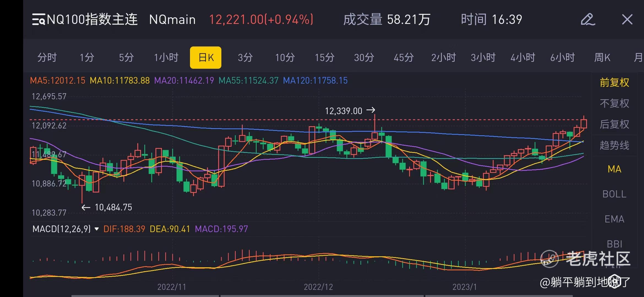Switch overlay to EMA indicator
Viewport: 644px width, 297px height.
tap(614, 219)
